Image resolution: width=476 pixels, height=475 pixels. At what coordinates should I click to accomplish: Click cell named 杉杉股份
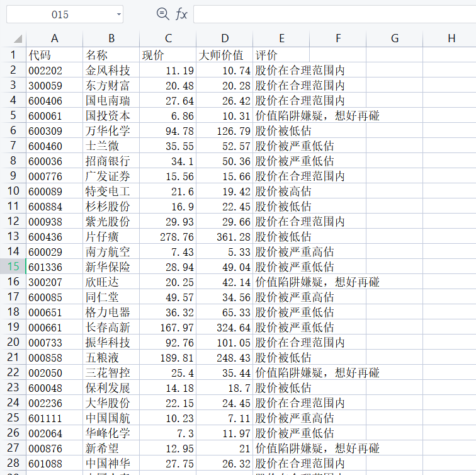pyautogui.click(x=111, y=206)
